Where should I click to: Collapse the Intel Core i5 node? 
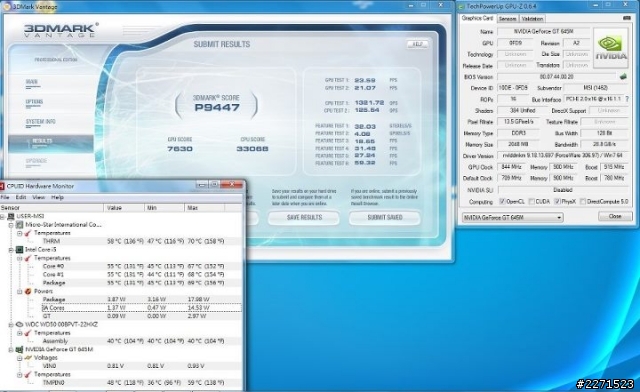[x=11, y=250]
